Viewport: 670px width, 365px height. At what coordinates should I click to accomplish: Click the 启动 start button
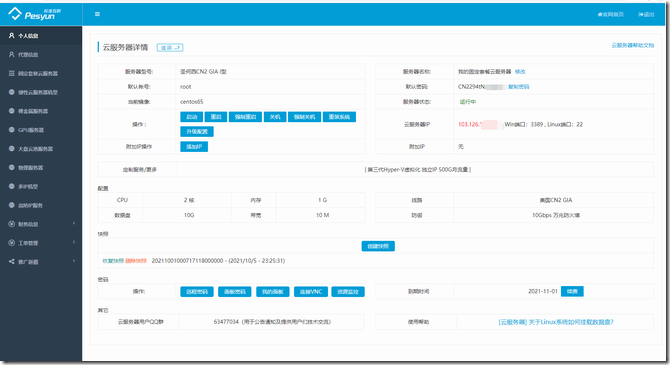[x=191, y=117]
